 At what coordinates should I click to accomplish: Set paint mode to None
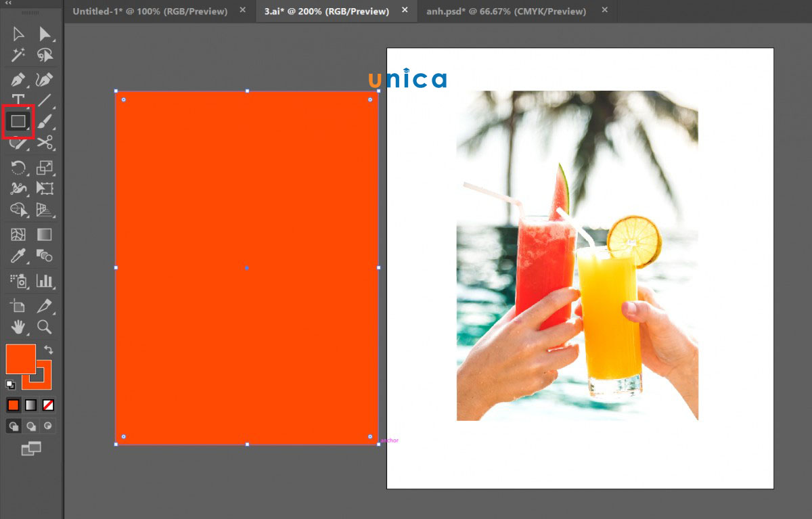pos(48,405)
